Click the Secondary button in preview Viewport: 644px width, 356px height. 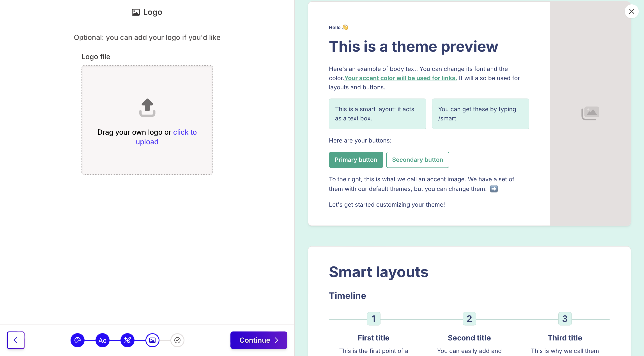tap(418, 160)
